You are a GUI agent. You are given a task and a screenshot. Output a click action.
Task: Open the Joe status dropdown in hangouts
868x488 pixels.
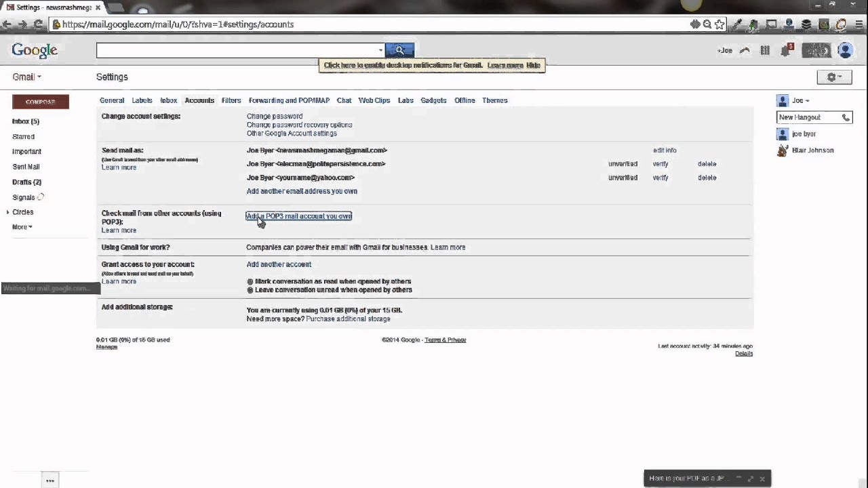click(x=801, y=100)
